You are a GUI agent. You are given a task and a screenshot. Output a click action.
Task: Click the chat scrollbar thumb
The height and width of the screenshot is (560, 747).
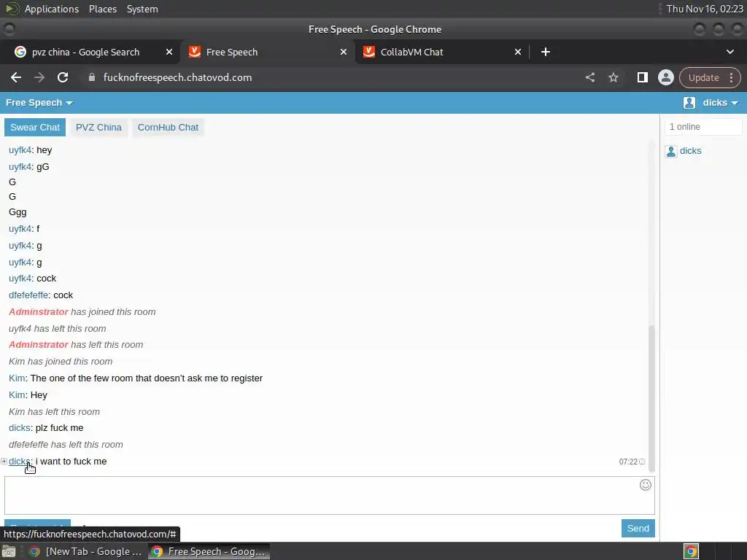click(x=651, y=398)
